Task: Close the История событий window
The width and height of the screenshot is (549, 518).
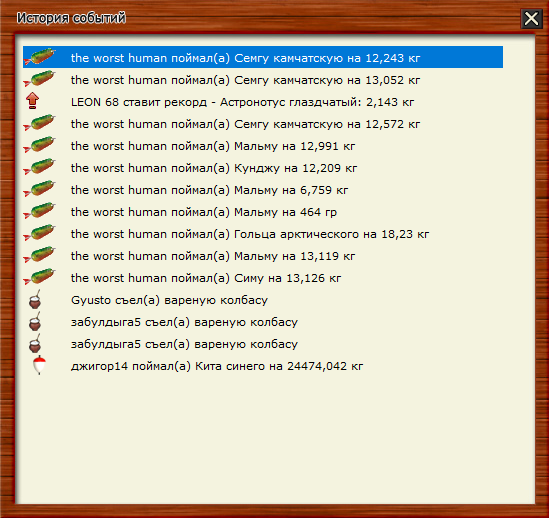Action: point(531,18)
